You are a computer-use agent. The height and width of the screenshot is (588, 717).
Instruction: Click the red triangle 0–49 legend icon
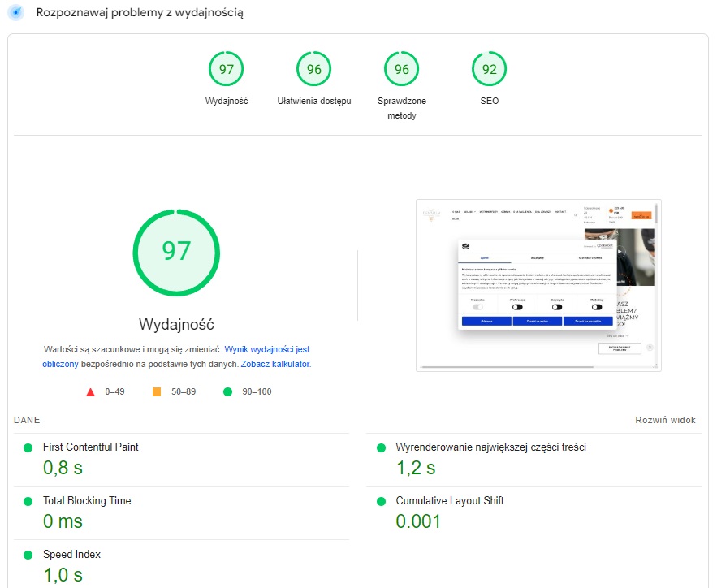[91, 391]
